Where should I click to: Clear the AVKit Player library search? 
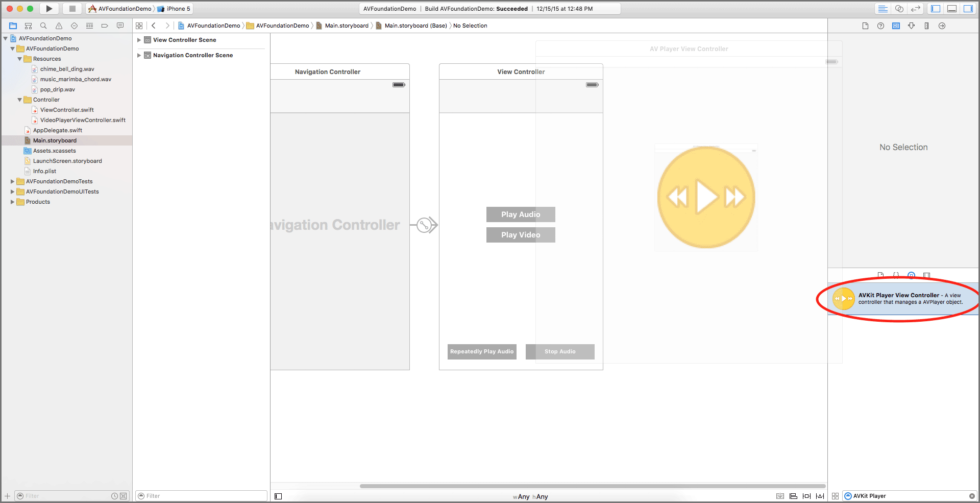972,496
